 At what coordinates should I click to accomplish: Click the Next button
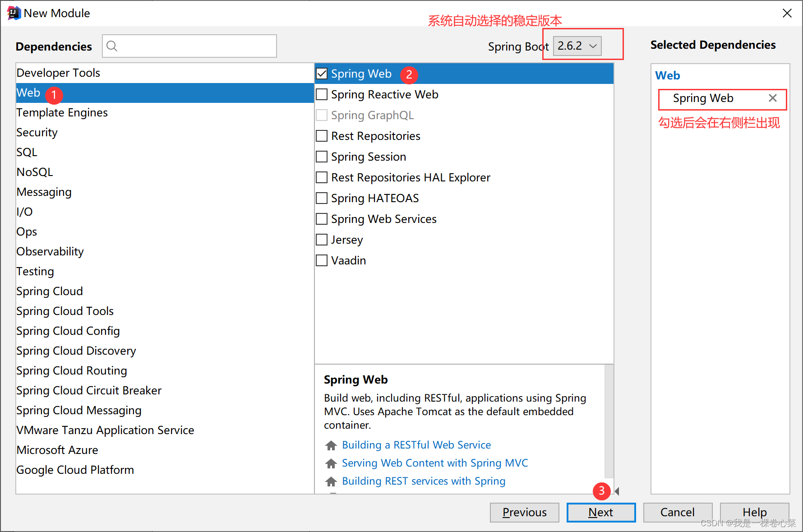click(601, 513)
